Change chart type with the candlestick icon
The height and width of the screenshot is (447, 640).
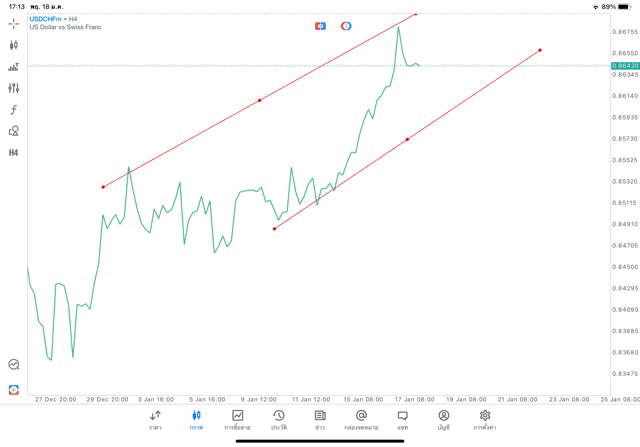tap(13, 45)
